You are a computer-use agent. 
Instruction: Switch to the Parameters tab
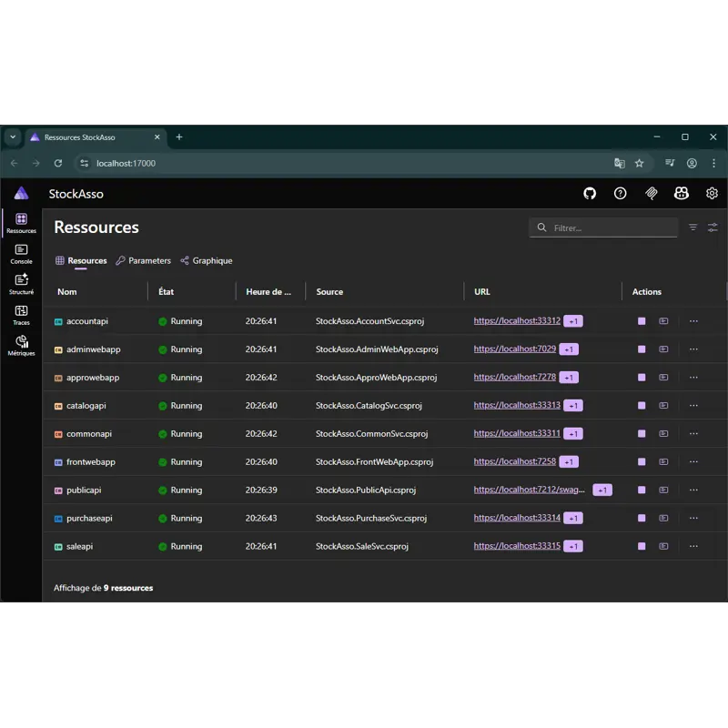tap(144, 260)
